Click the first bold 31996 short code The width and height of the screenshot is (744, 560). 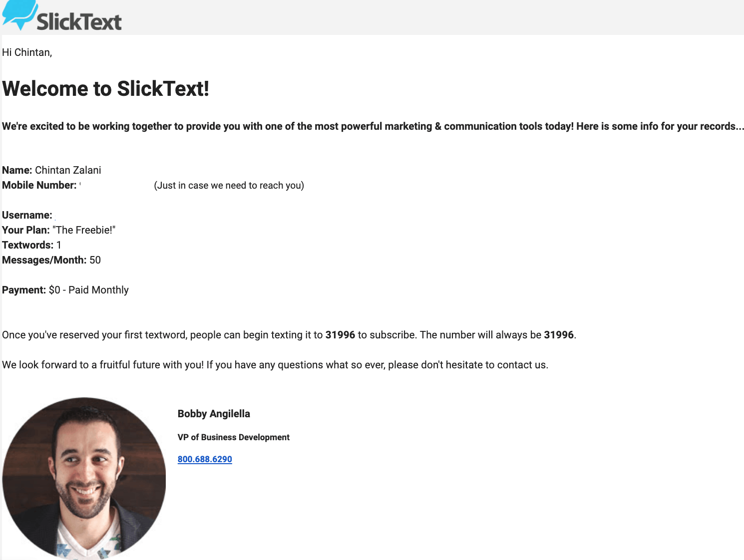point(340,335)
